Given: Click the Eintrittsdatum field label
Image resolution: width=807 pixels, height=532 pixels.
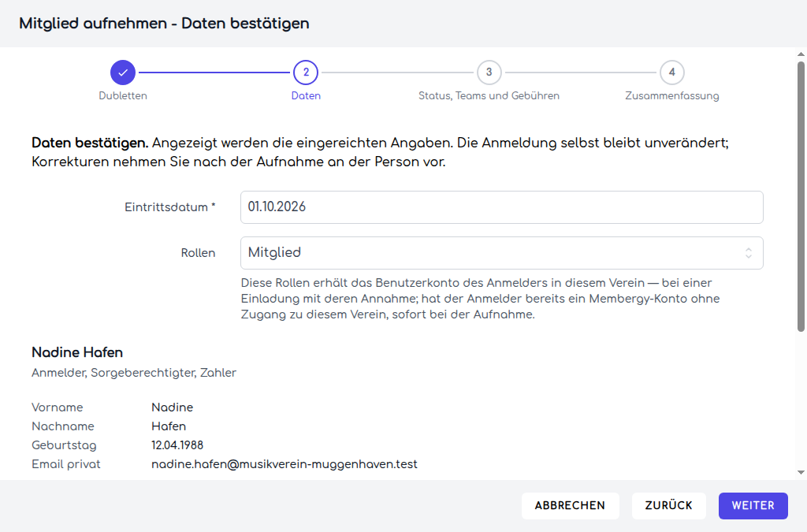Looking at the screenshot, I should pos(170,207).
